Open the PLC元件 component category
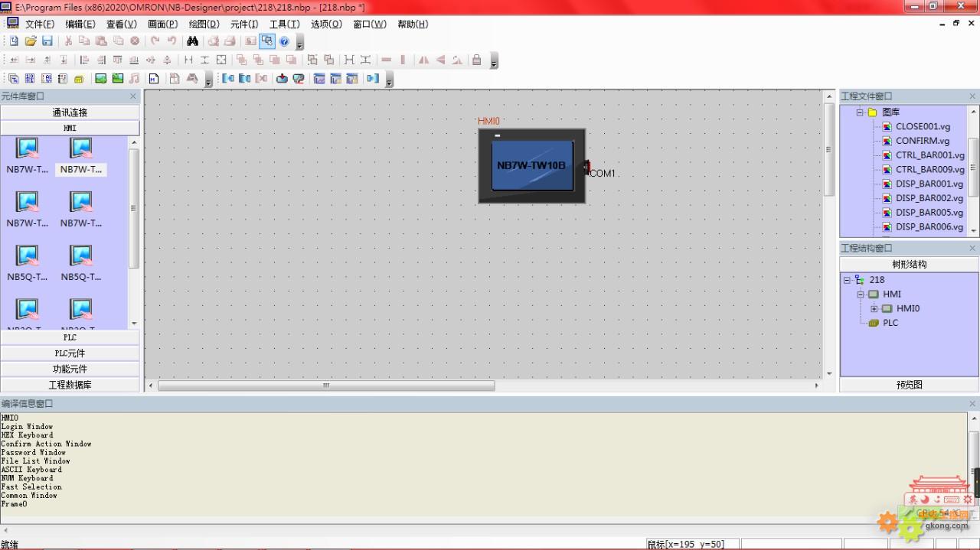Viewport: 980px width, 550px height. pyautogui.click(x=70, y=353)
